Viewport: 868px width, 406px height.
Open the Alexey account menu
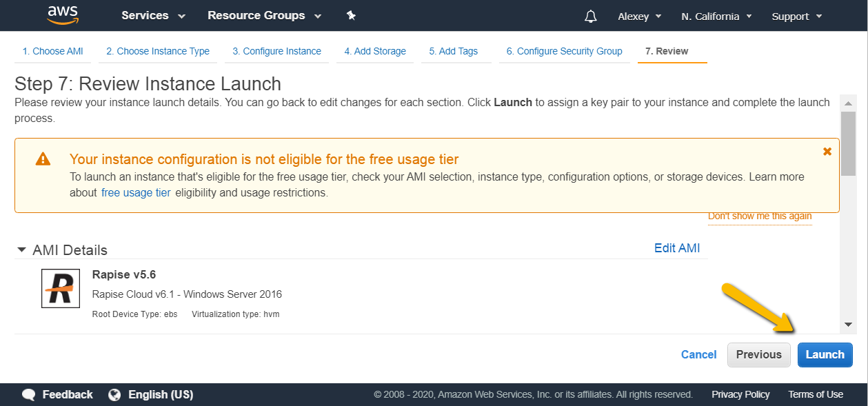click(639, 17)
